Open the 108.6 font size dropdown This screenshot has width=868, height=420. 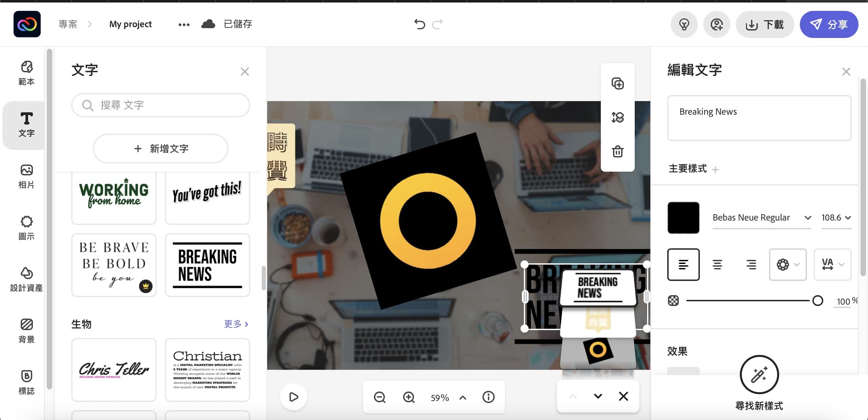pos(836,217)
